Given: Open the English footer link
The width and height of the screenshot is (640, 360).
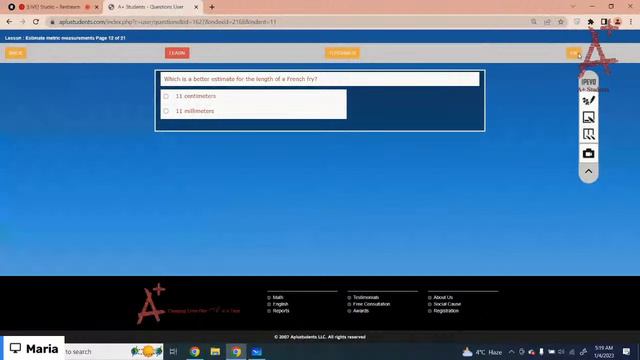Looking at the screenshot, I should pyautogui.click(x=280, y=304).
